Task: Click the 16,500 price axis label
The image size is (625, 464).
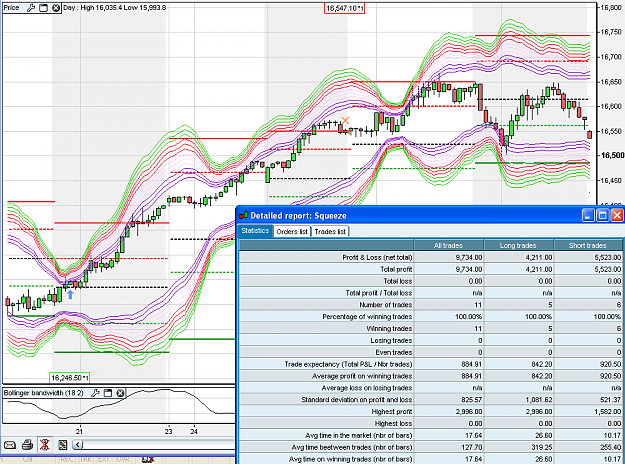Action: pyautogui.click(x=613, y=155)
